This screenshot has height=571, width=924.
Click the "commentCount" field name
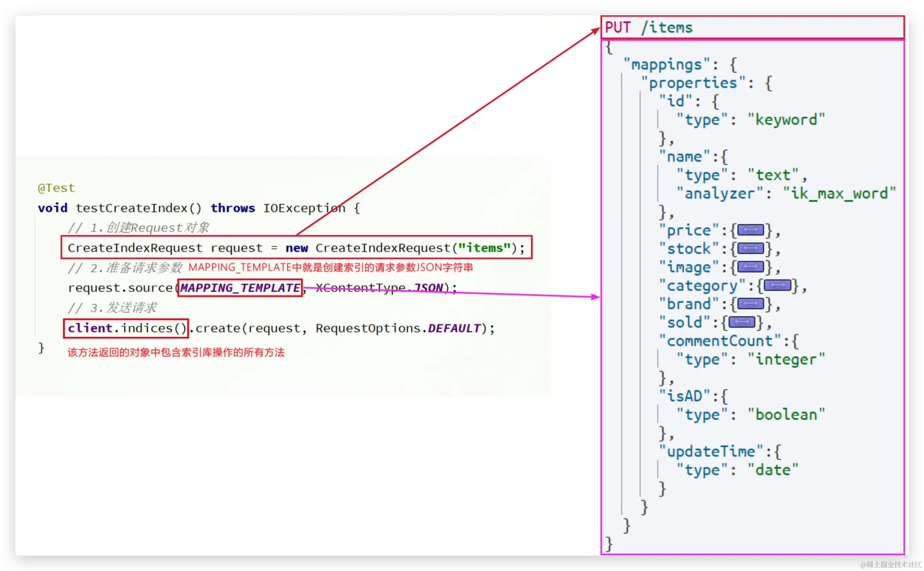pyautogui.click(x=720, y=341)
